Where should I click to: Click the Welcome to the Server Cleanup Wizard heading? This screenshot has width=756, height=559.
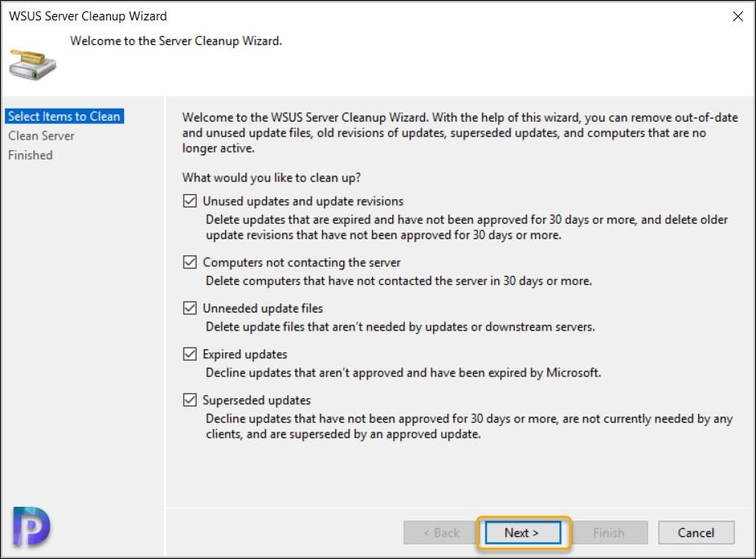pos(176,41)
